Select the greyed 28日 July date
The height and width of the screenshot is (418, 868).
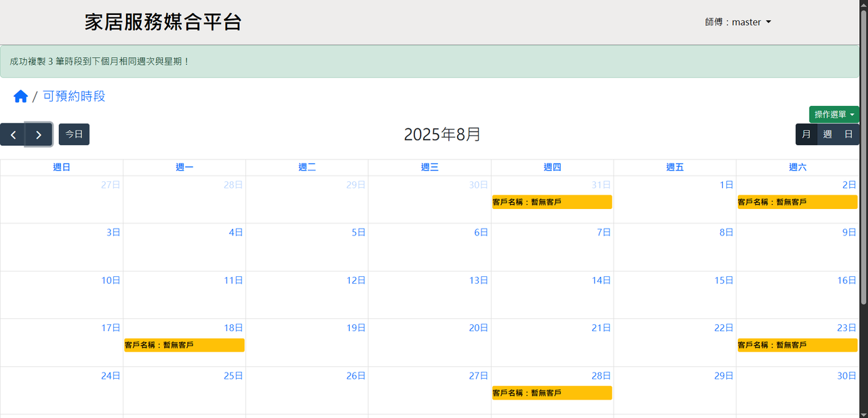(x=233, y=185)
